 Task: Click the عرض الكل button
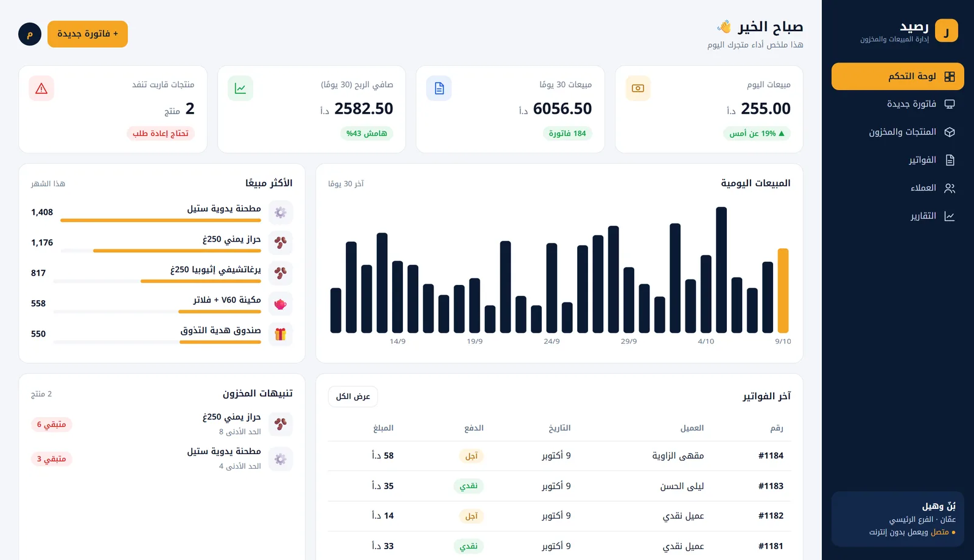coord(353,397)
